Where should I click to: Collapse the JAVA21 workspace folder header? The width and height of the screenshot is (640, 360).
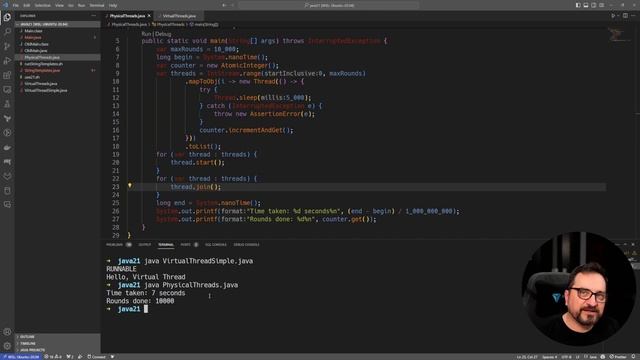58,24
